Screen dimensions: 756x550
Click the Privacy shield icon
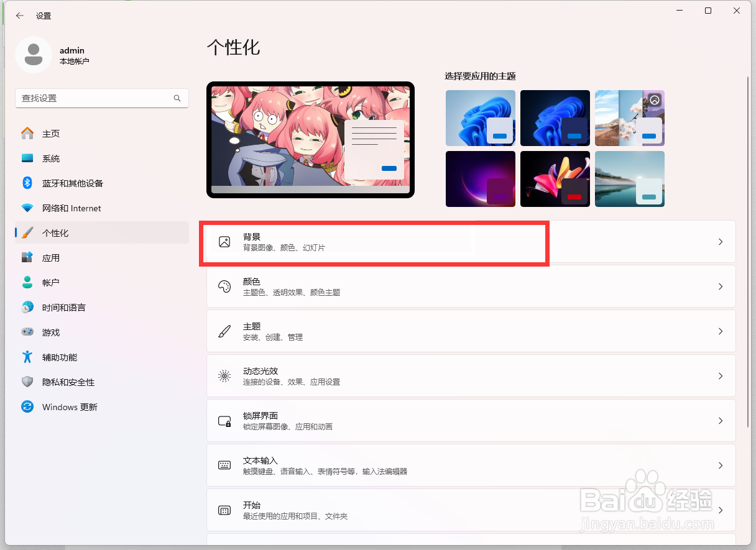click(27, 382)
